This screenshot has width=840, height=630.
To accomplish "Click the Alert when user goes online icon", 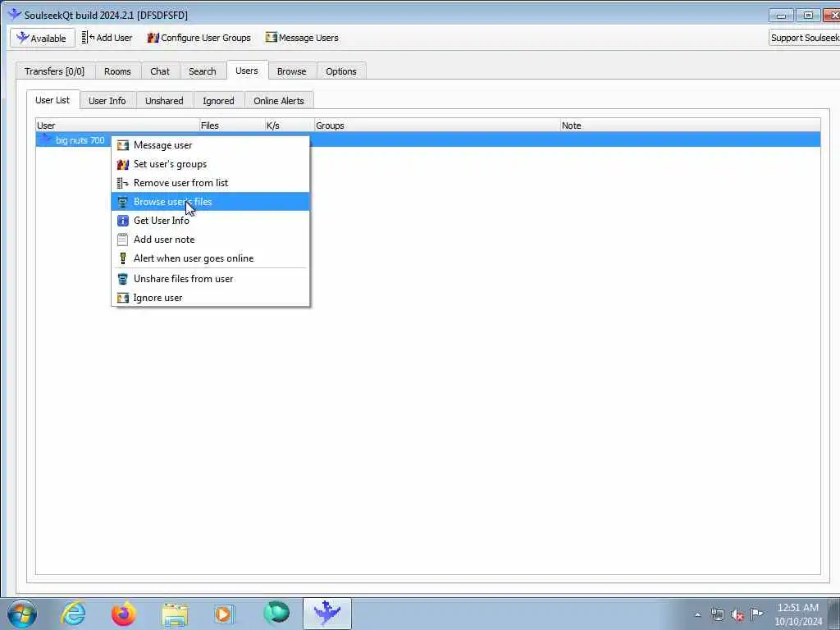I will pos(123,258).
